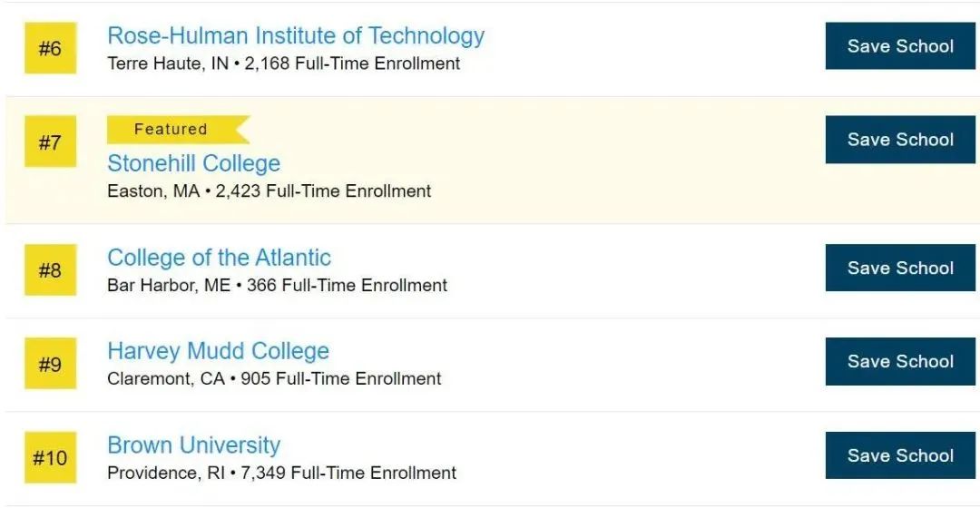Click Easton, MA enrollment details
The width and height of the screenshot is (980, 508).
269,191
